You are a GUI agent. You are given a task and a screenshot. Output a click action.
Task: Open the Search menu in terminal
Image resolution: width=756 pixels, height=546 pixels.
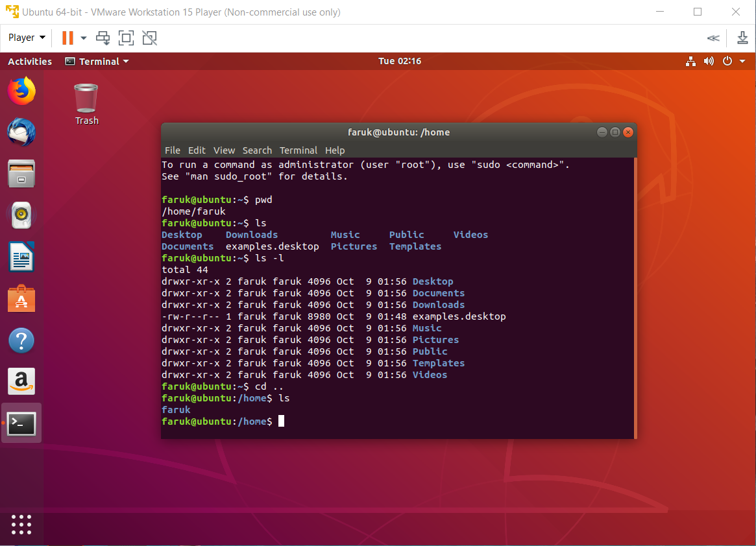point(257,150)
